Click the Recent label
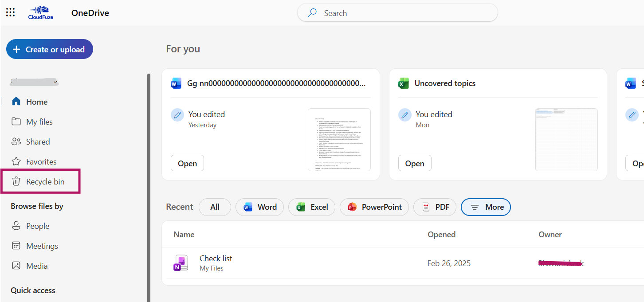This screenshot has width=644, height=302. pos(180,207)
